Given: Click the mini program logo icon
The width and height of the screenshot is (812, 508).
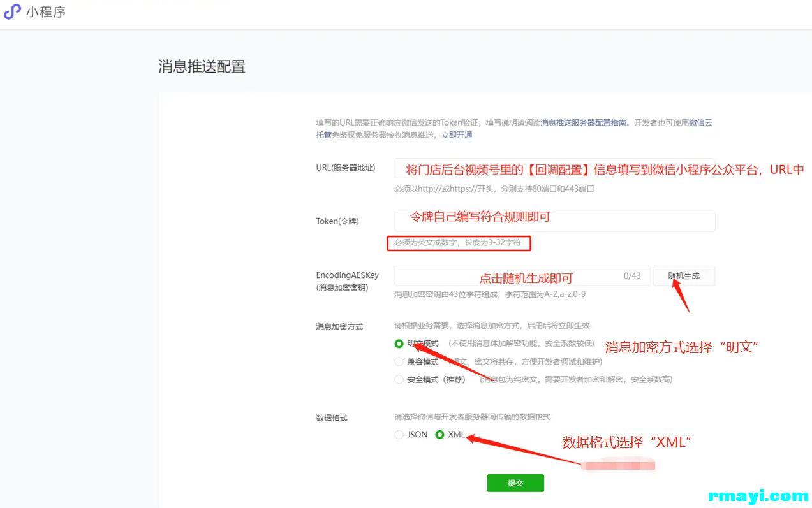Looking at the screenshot, I should (x=12, y=12).
